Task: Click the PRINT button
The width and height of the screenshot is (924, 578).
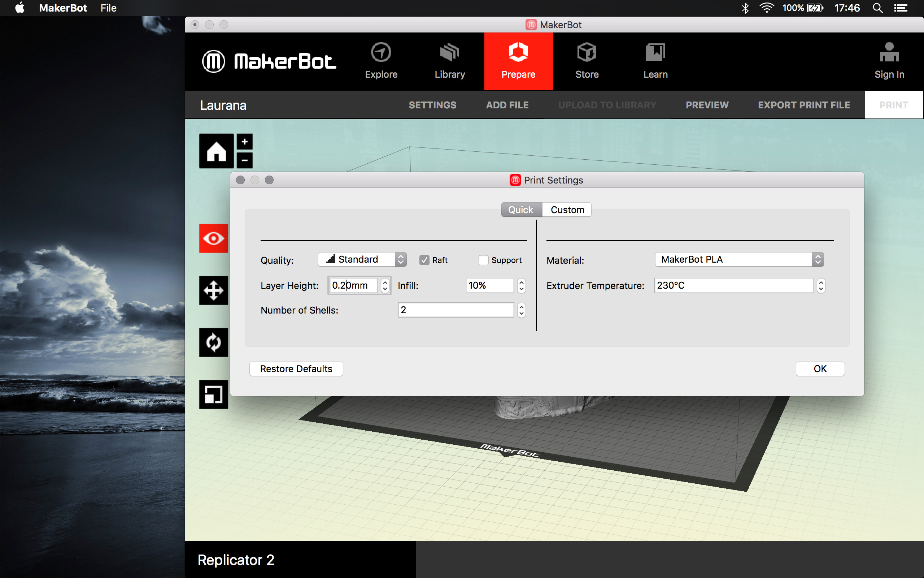Action: pyautogui.click(x=894, y=105)
